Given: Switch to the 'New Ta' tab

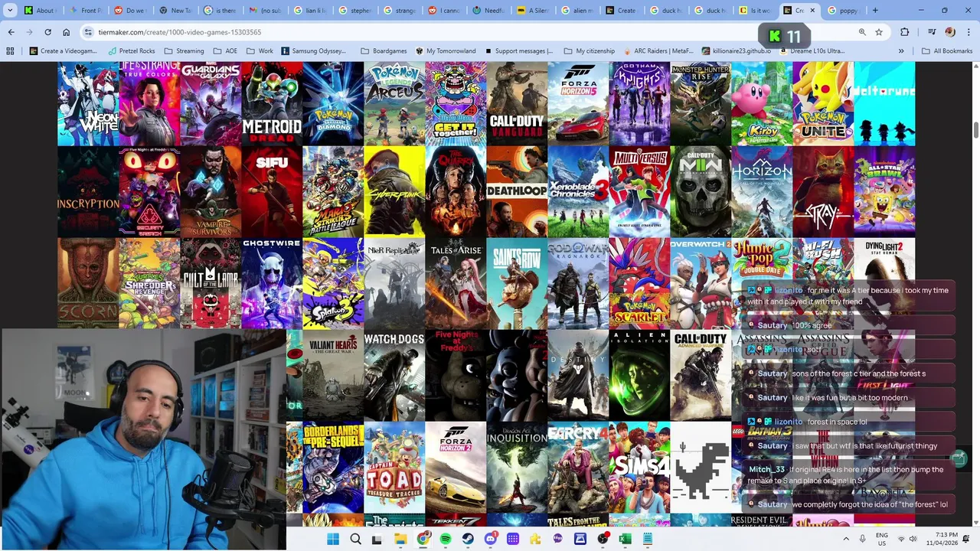Looking at the screenshot, I should pyautogui.click(x=174, y=11).
